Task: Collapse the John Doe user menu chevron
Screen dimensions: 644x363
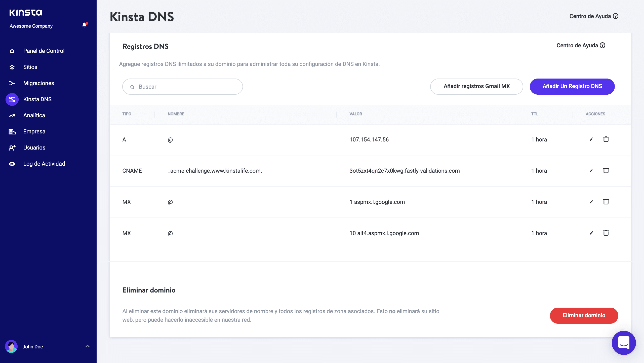Action: [87, 347]
